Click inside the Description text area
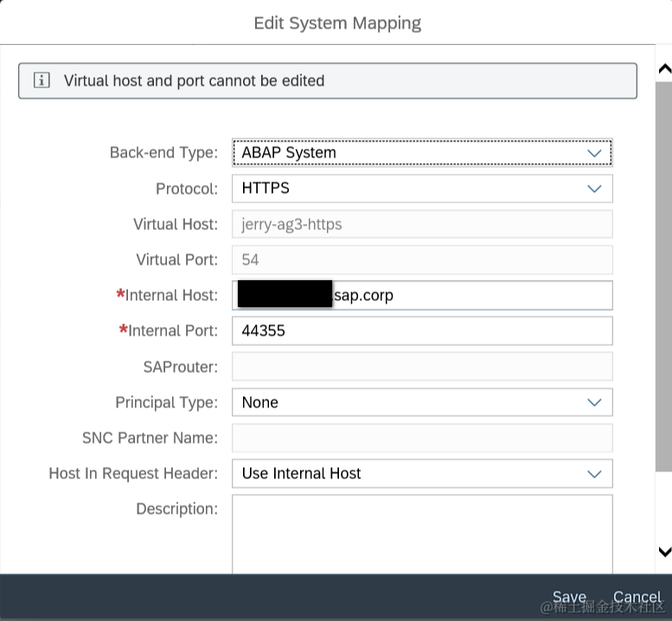672x621 pixels. [x=422, y=534]
